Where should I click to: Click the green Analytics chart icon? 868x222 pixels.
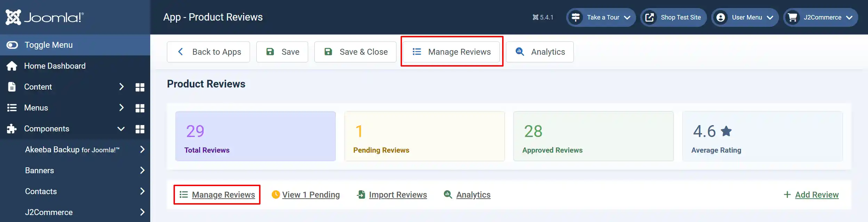448,194
